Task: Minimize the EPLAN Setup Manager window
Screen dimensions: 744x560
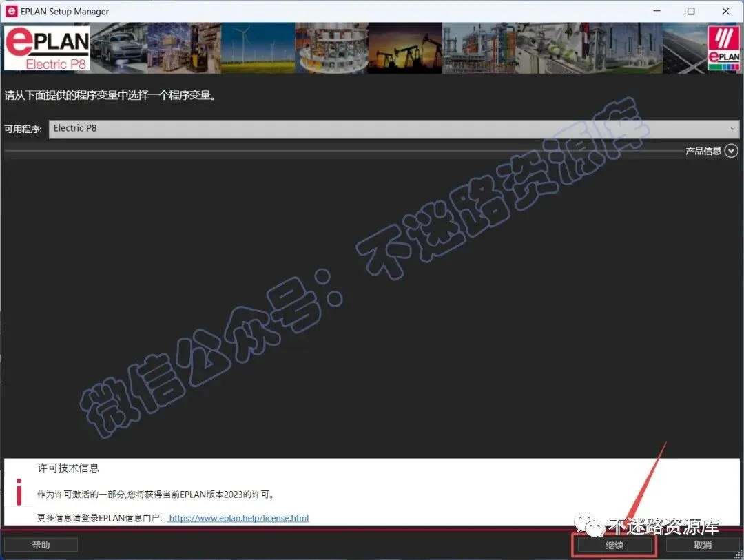Action: pyautogui.click(x=657, y=11)
